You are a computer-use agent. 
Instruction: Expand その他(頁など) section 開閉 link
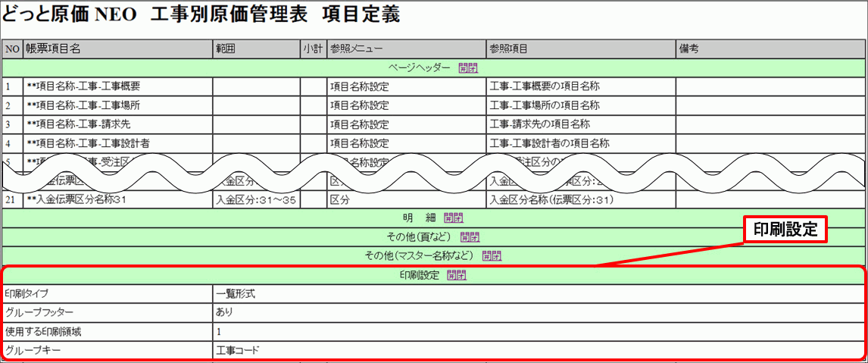(470, 236)
